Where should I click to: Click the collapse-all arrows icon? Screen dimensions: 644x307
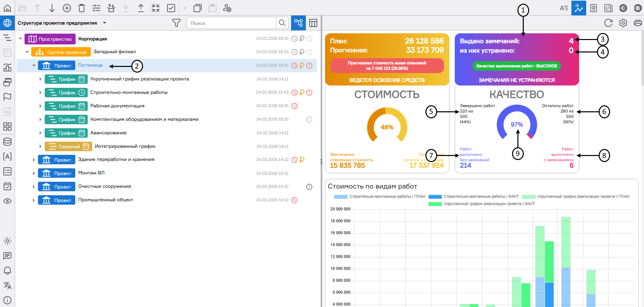click(155, 8)
